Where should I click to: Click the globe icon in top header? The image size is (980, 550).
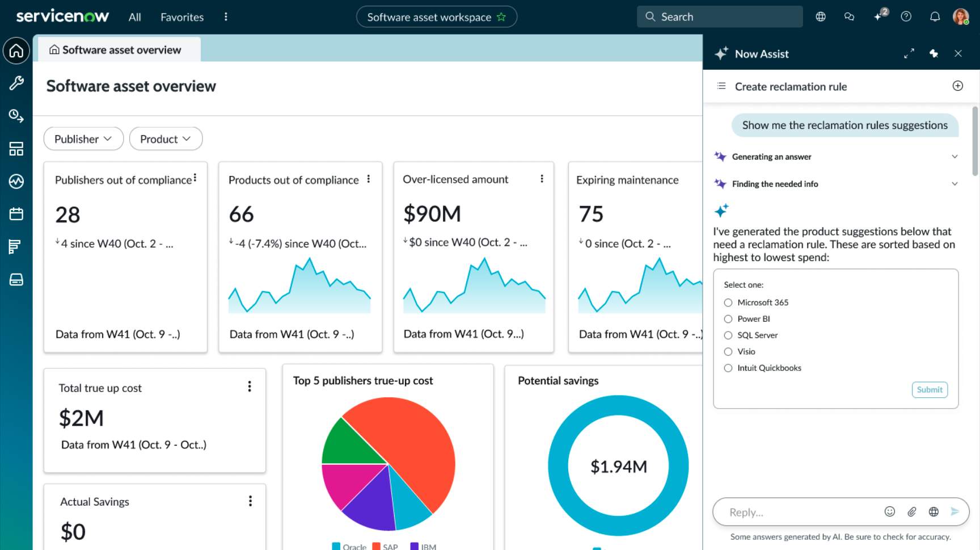coord(821,17)
